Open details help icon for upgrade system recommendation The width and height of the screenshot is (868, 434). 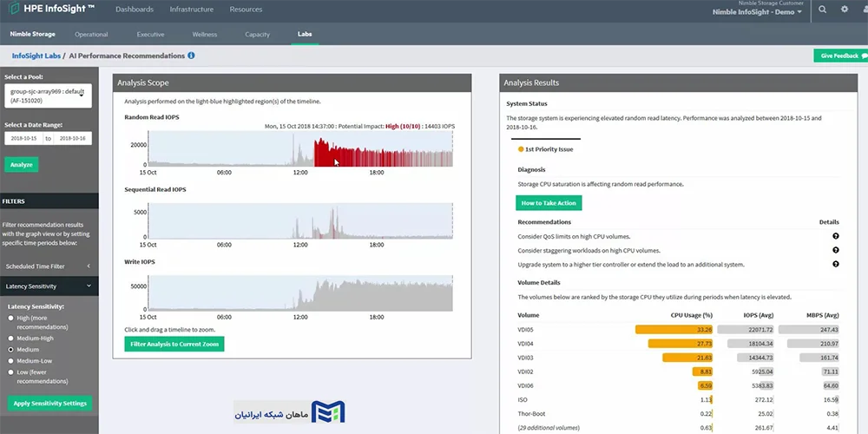pyautogui.click(x=835, y=264)
